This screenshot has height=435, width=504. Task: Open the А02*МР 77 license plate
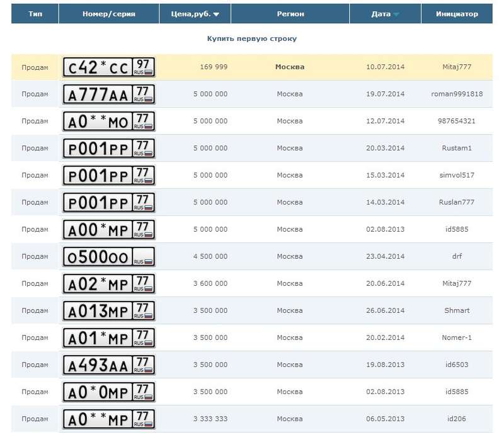[x=109, y=284]
